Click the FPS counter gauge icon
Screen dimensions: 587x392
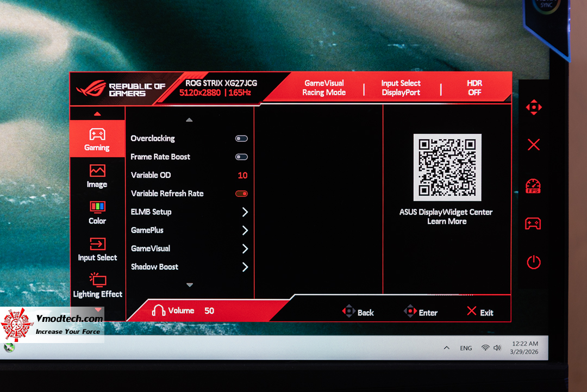point(533,186)
